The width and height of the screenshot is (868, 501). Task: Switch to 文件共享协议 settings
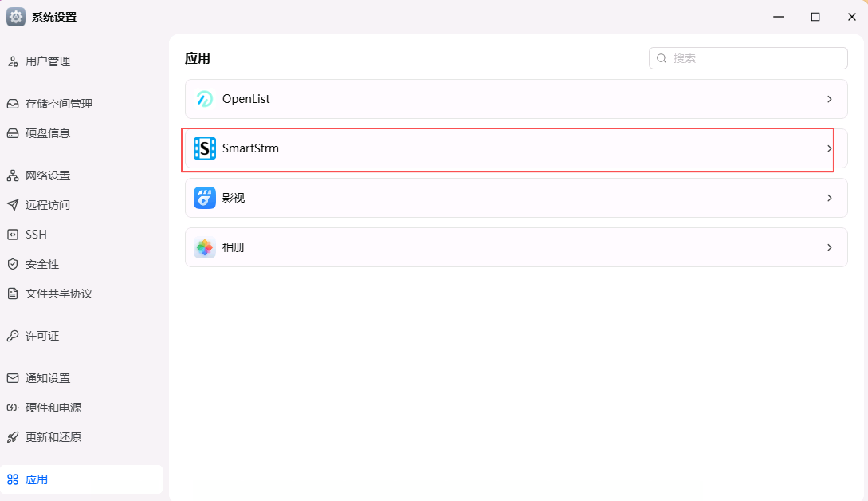(x=59, y=294)
